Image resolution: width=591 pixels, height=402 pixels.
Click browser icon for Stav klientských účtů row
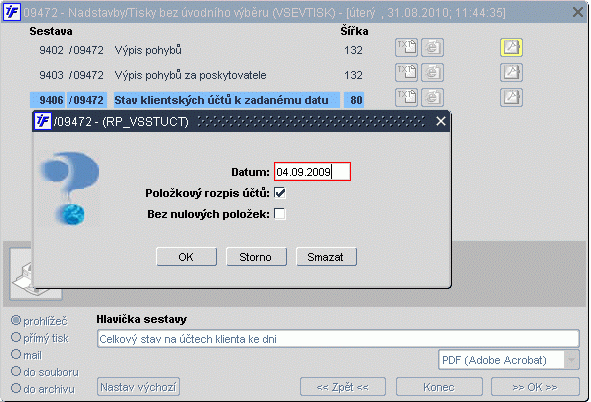pos(432,98)
